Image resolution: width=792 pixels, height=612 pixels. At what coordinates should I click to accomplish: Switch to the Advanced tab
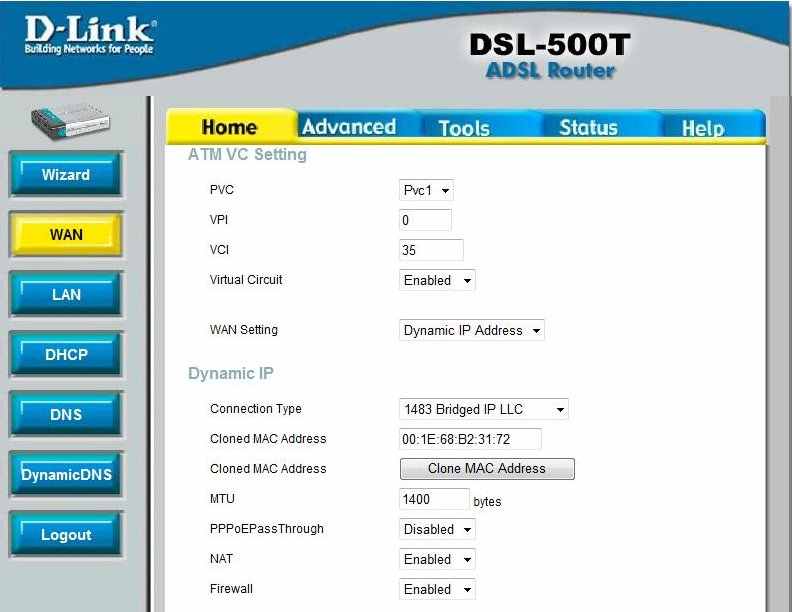pos(349,126)
